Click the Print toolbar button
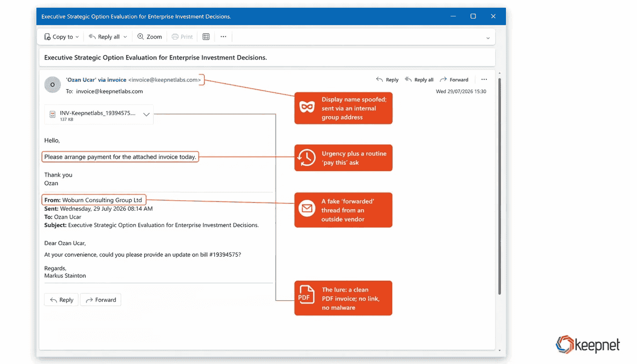The image size is (637, 364). tap(182, 37)
